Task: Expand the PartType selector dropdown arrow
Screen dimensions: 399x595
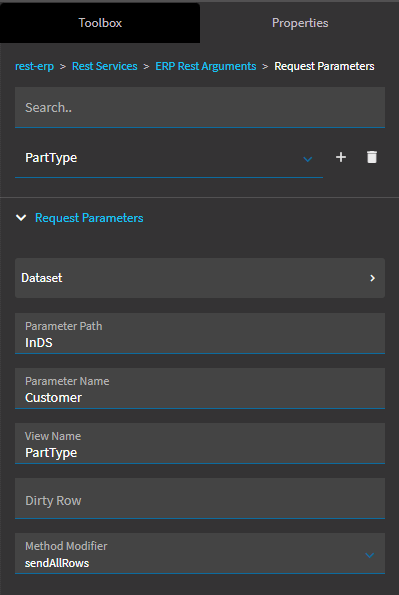Action: point(308,159)
